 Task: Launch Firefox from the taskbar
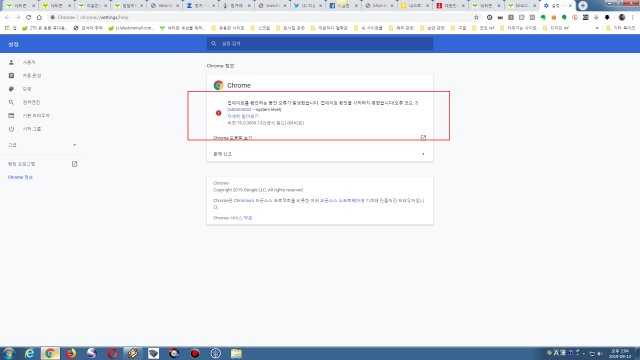click(x=71, y=353)
